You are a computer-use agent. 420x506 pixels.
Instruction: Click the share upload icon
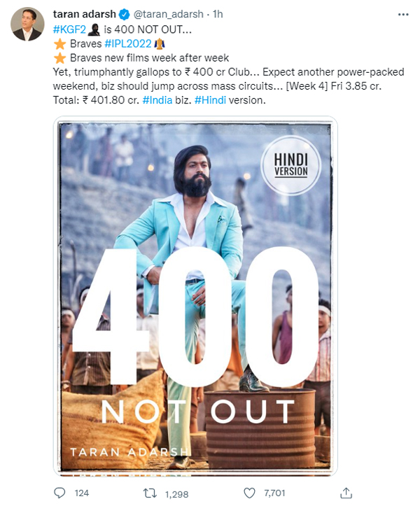tap(346, 493)
